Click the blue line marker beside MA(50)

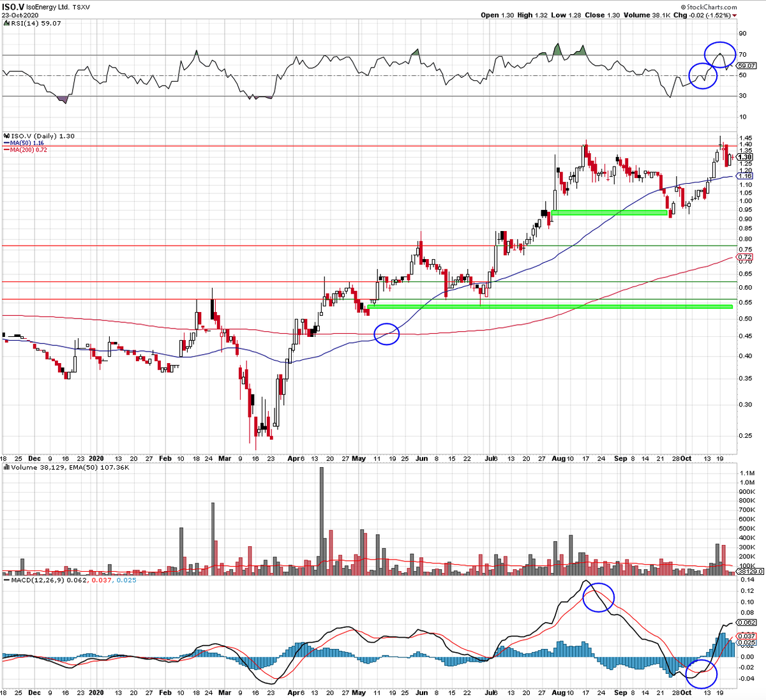click(6, 143)
